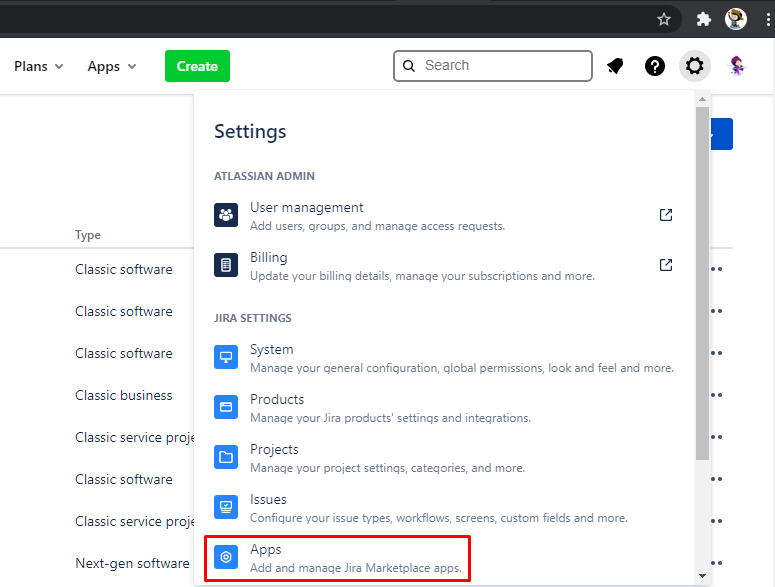The height and width of the screenshot is (587, 775).
Task: Open the Chrome profile avatar
Action: (735, 19)
